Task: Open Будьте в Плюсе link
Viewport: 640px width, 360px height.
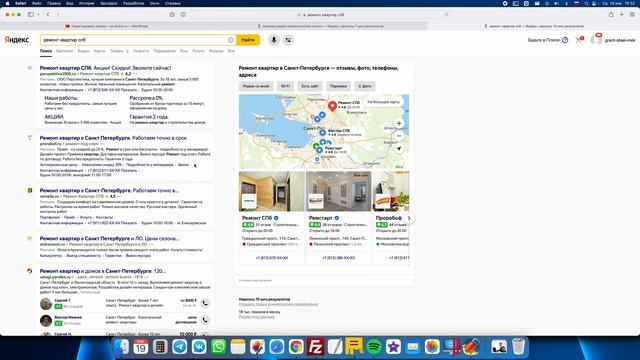Action: click(x=543, y=40)
